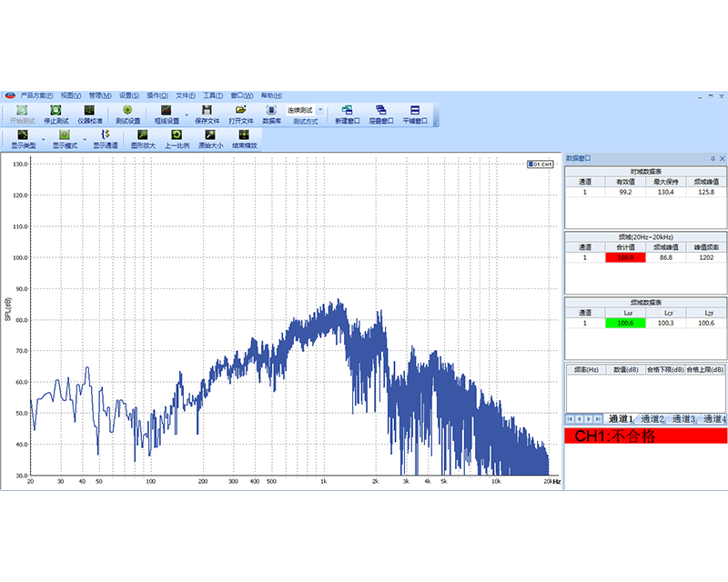
Task: Click the 最大保持 column header
Action: (x=666, y=182)
